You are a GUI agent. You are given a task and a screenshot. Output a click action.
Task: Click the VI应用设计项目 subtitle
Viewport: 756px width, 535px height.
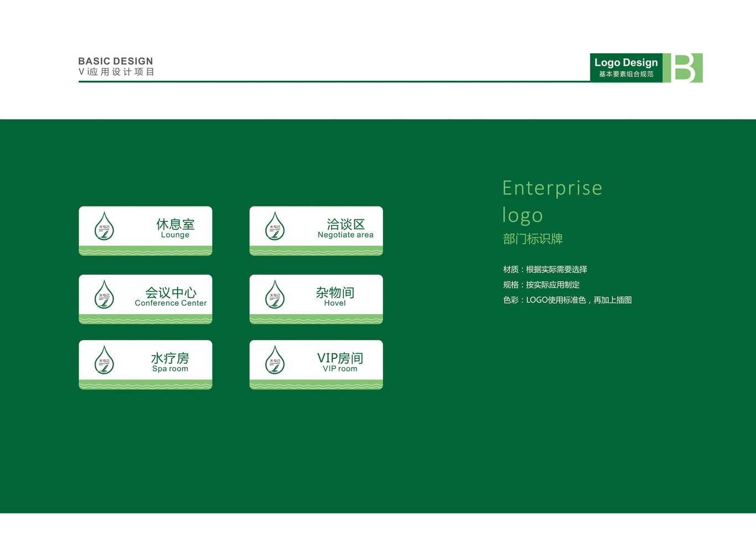(116, 72)
